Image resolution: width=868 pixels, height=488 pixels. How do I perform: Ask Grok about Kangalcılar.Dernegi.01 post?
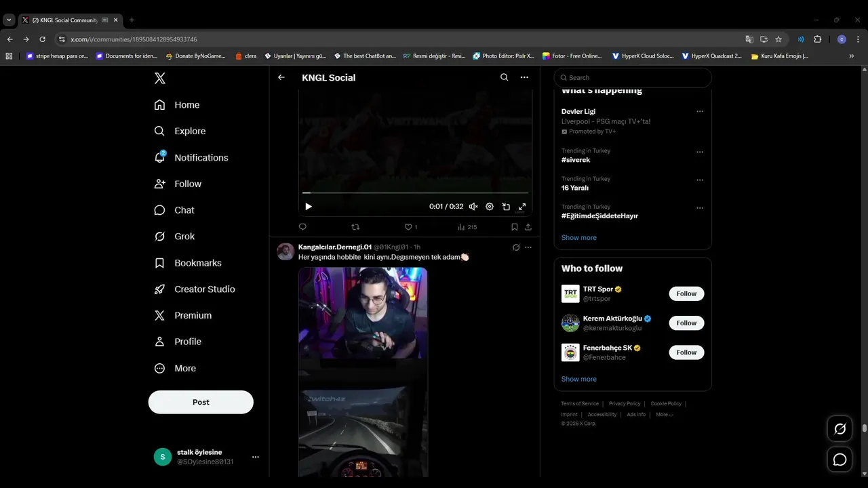[x=516, y=247]
